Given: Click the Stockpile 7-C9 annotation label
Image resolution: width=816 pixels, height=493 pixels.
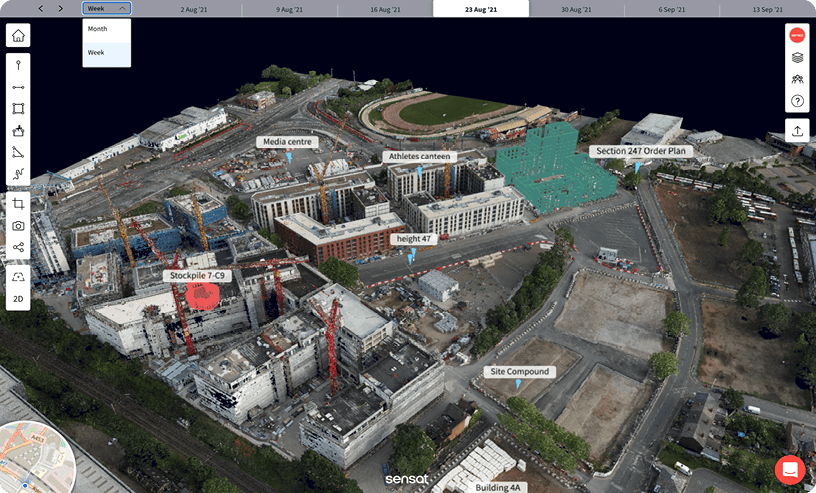Looking at the screenshot, I should (197, 276).
